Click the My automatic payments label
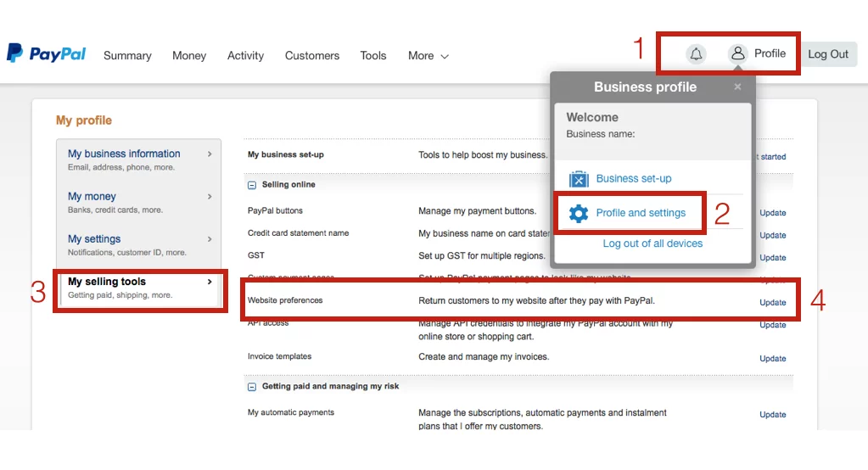Screen dimensions: 868x470 [x=291, y=412]
